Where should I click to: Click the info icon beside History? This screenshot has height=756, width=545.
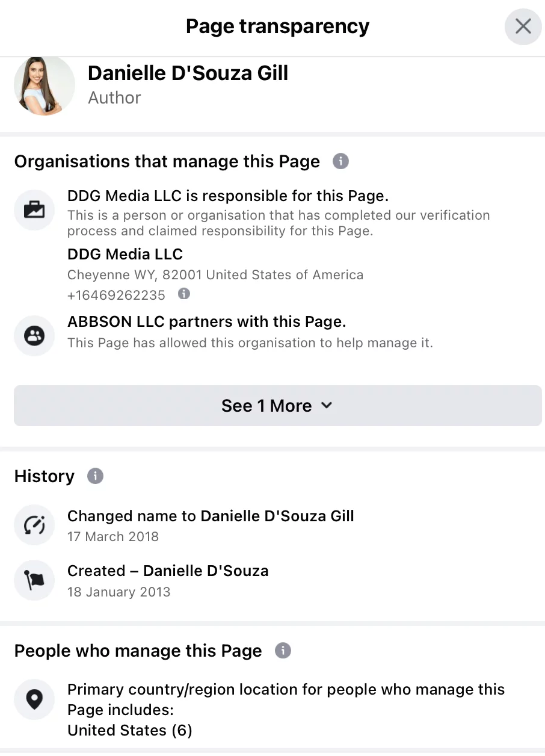(95, 476)
